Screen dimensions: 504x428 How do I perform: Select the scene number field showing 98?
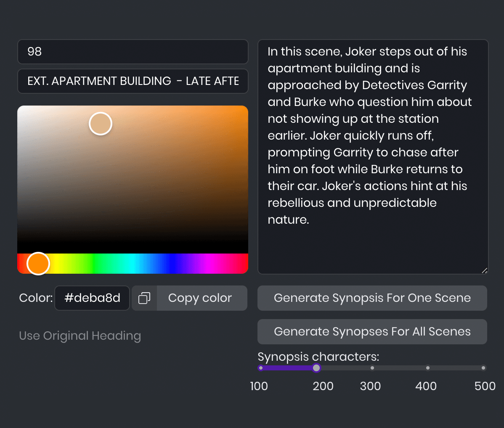(x=133, y=52)
